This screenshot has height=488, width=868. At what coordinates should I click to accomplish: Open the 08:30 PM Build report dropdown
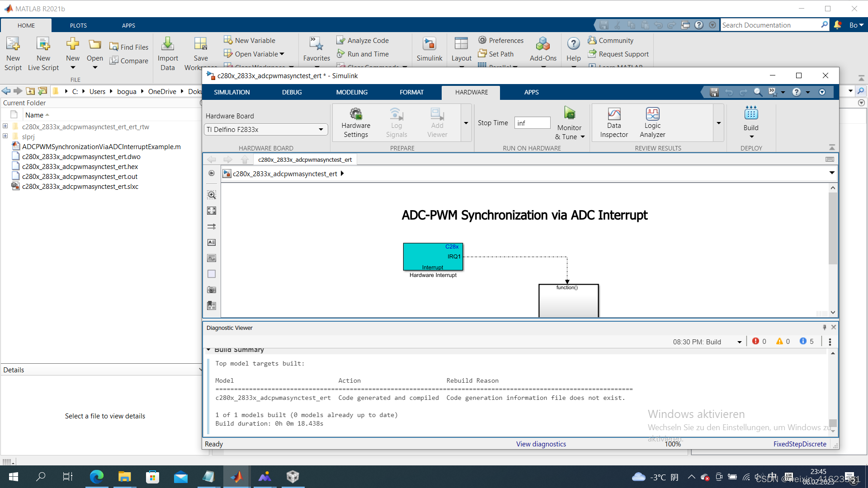740,342
